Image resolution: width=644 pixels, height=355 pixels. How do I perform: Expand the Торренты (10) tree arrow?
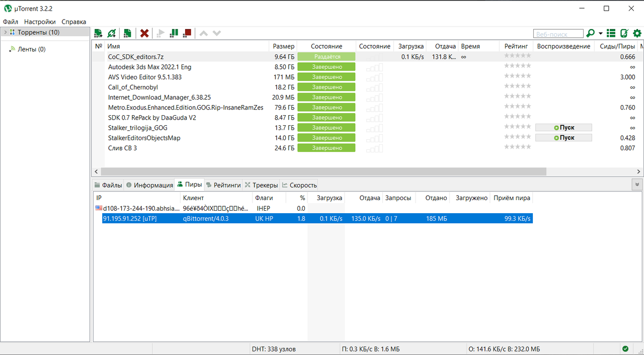click(x=5, y=32)
